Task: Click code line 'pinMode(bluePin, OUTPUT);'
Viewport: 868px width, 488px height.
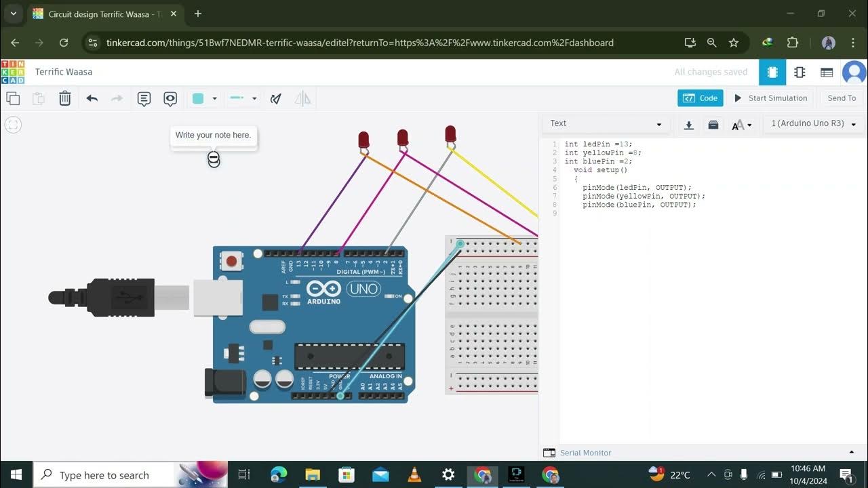Action: point(639,205)
